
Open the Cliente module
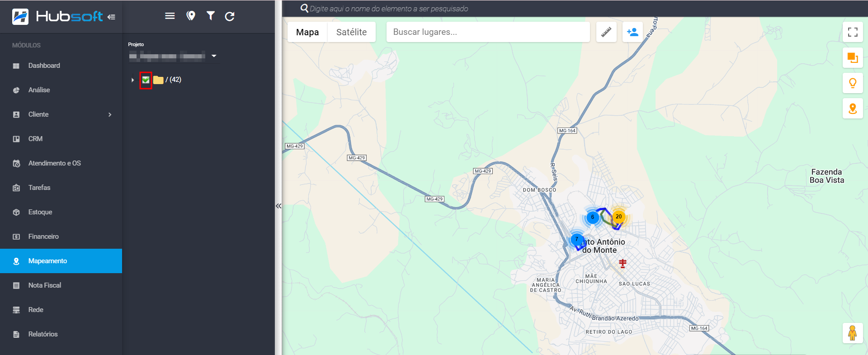[x=61, y=114]
